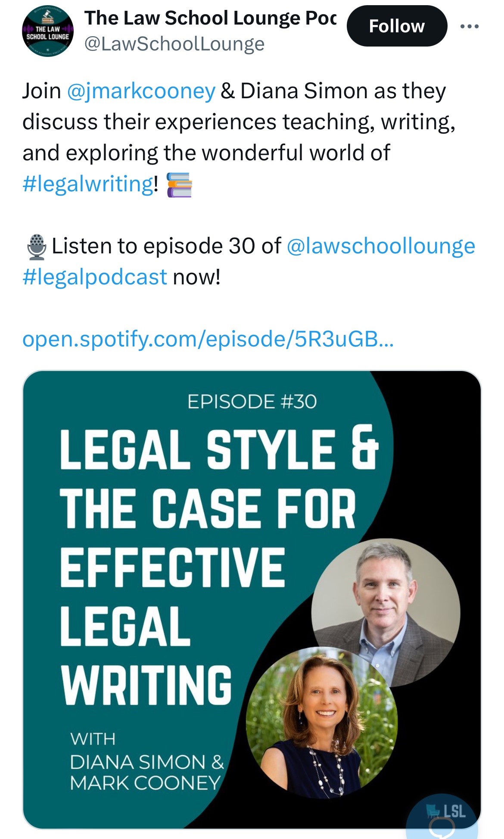Viewport: 504px width, 839px height.
Task: Click the studio microphone emoji
Action: pyautogui.click(x=37, y=247)
